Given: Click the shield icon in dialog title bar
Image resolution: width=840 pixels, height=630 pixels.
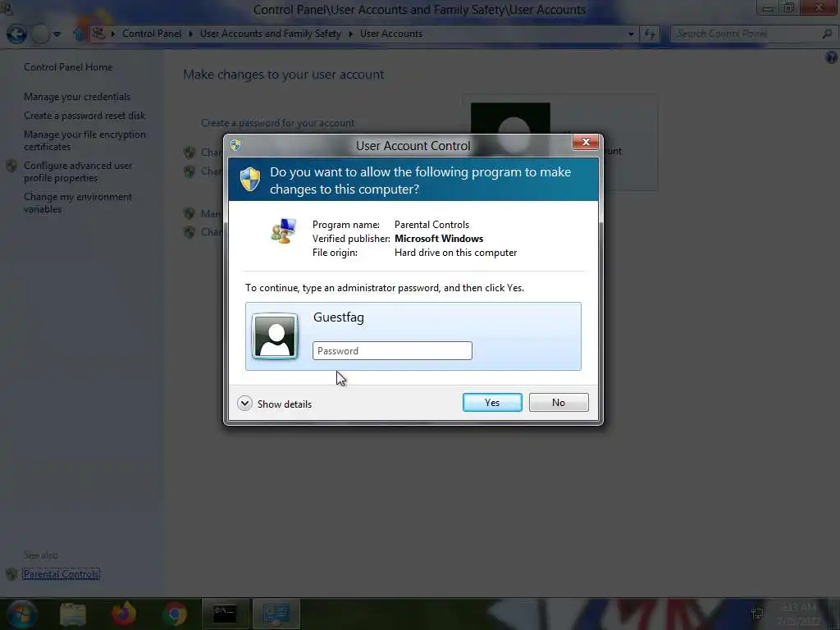Looking at the screenshot, I should coord(235,144).
